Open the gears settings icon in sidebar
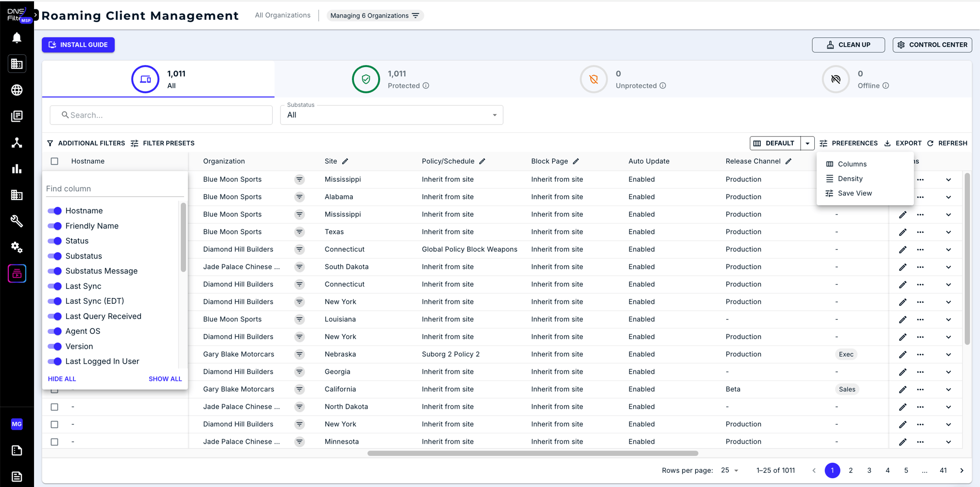 pos(17,247)
